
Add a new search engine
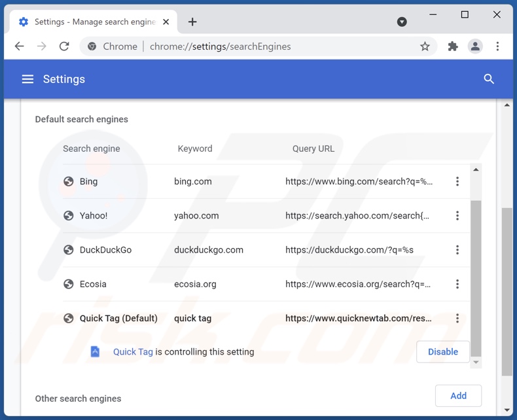pyautogui.click(x=458, y=396)
